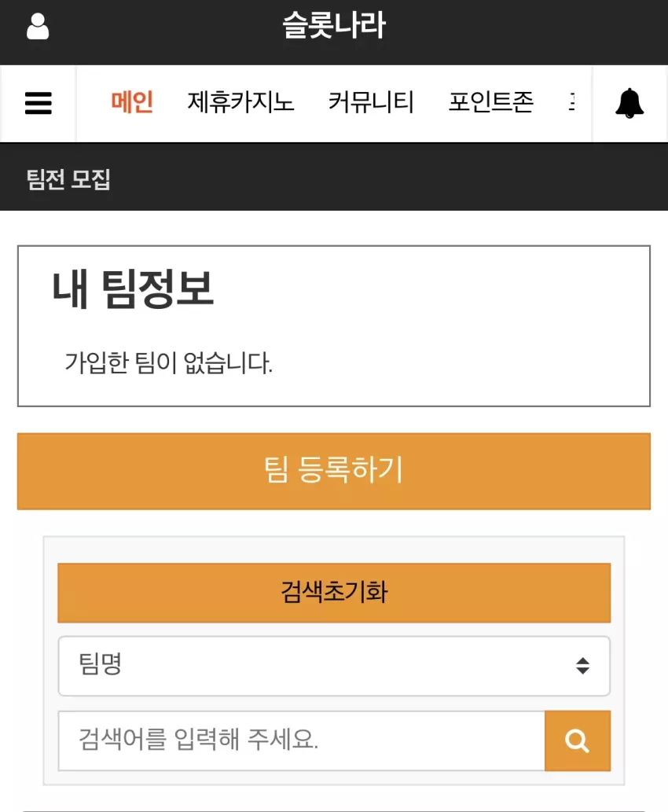Open the 커뮤니티 menu item
This screenshot has width=668, height=812.
(371, 101)
